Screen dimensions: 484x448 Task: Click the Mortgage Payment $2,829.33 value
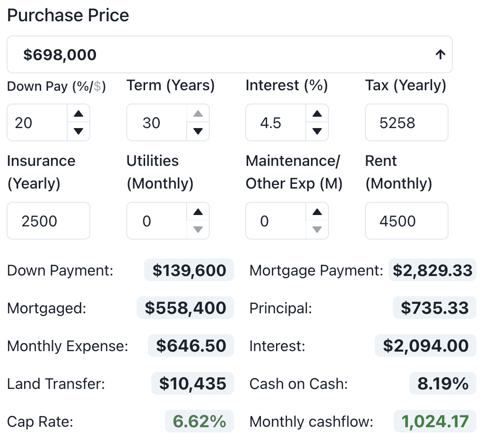(x=432, y=270)
